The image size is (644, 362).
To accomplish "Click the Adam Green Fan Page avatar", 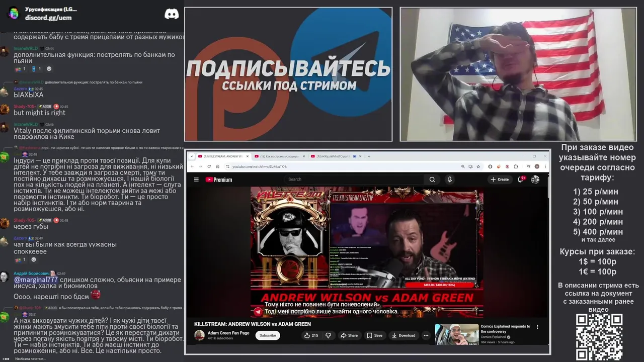I will tap(200, 335).
